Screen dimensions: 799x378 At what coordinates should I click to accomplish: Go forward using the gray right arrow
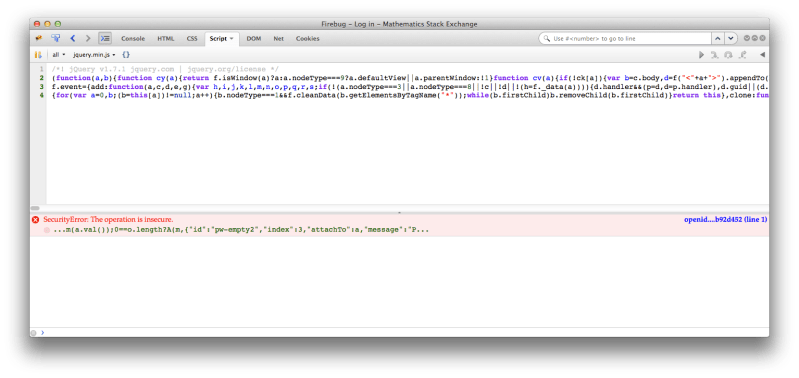pyautogui.click(x=88, y=38)
